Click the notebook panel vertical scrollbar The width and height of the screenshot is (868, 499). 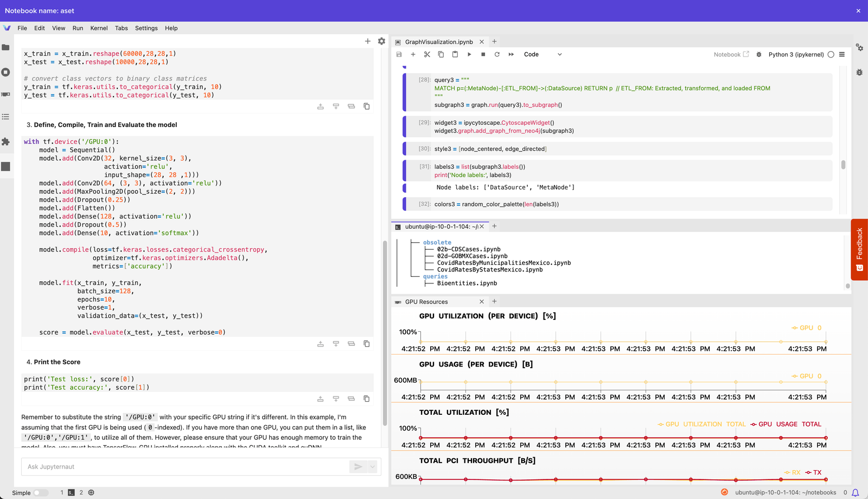coord(843,165)
